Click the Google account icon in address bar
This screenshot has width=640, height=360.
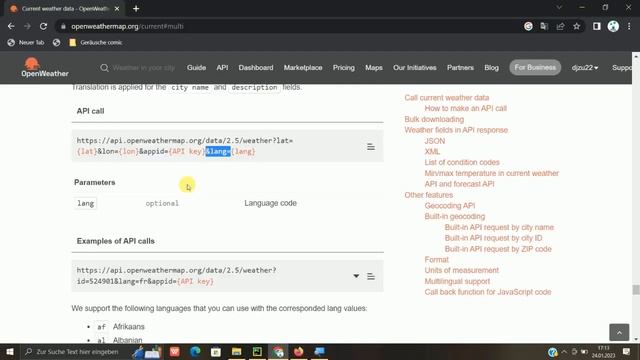(x=528, y=26)
